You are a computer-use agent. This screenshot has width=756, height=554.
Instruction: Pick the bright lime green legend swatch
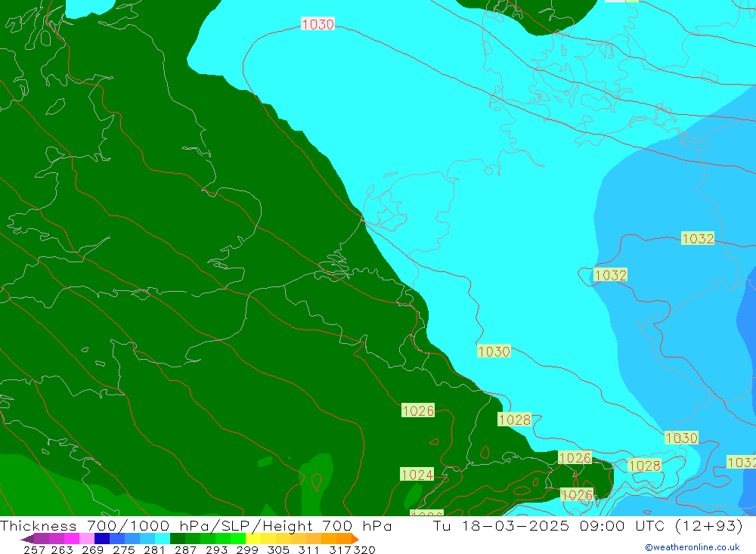click(x=238, y=539)
